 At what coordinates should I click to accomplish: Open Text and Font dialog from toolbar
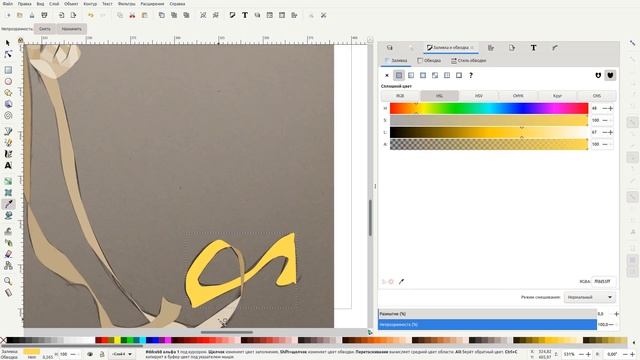coord(245,15)
